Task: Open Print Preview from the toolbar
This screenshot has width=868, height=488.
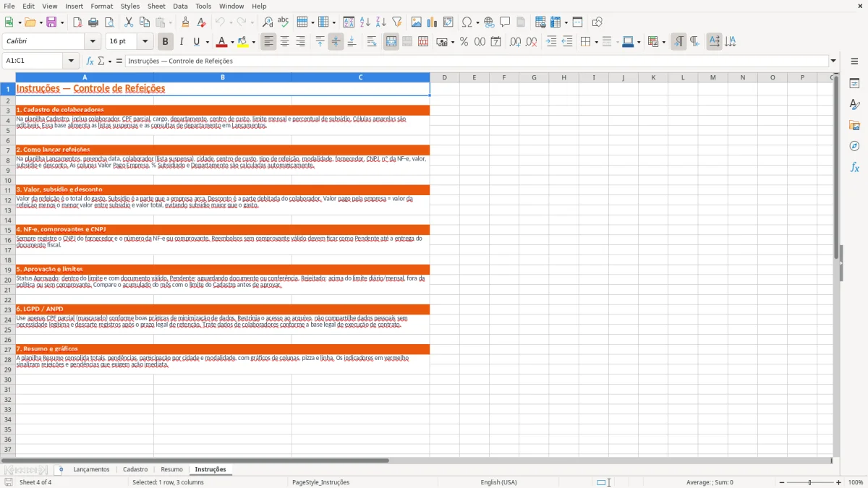Action: coord(109,22)
